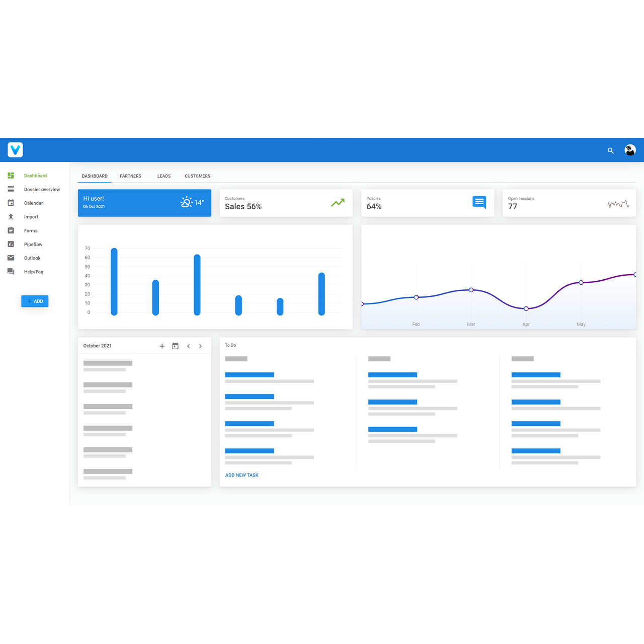
Task: Open Dossier overview from sidebar
Action: [42, 190]
